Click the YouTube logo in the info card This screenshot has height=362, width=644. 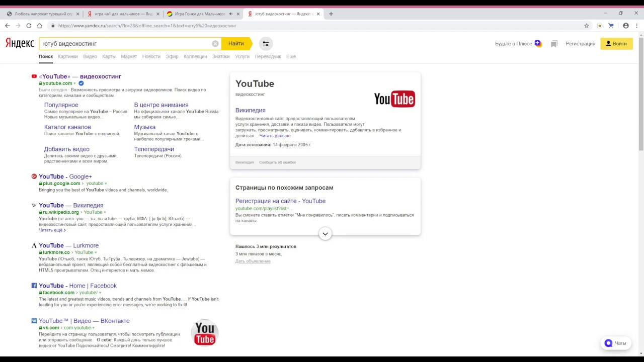[x=394, y=99]
